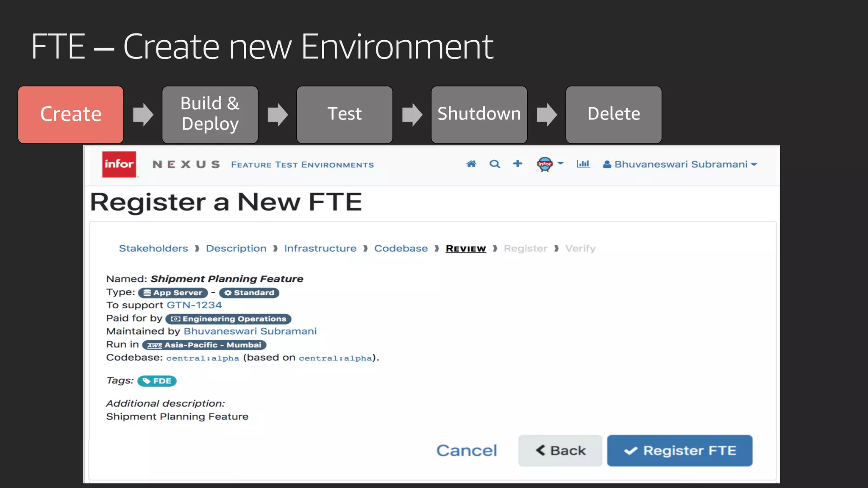Click the Register FTE button
The height and width of the screenshot is (488, 868).
click(680, 451)
